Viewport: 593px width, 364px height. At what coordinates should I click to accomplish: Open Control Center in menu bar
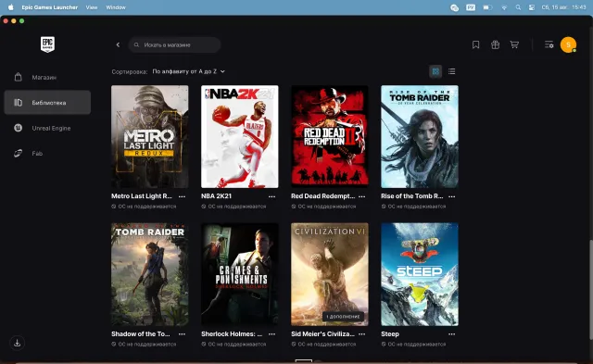(x=531, y=7)
